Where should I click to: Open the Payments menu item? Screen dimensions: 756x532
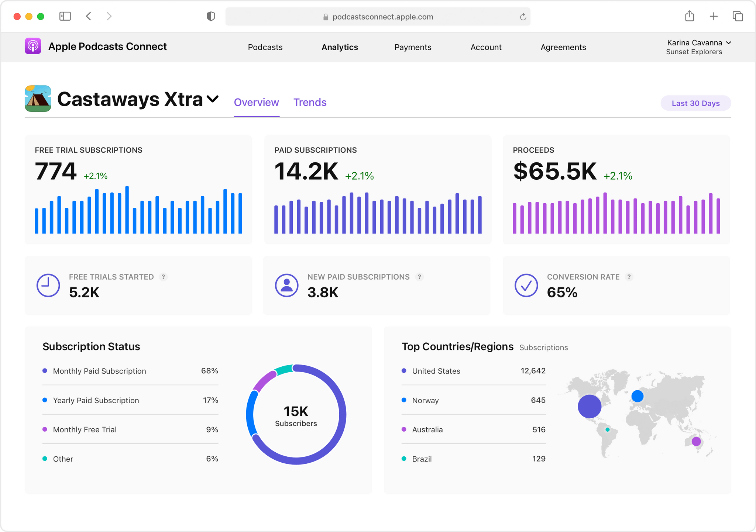click(x=413, y=46)
